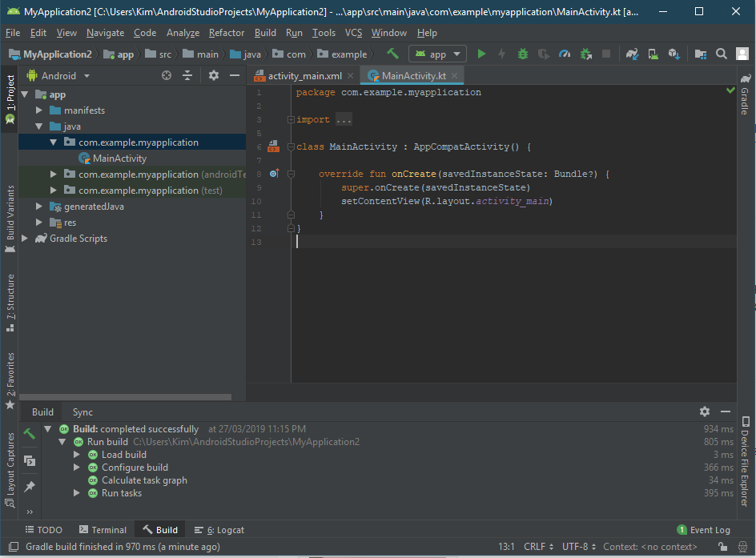Open the Android profiler gauge icon
The image size is (756, 558).
565,54
